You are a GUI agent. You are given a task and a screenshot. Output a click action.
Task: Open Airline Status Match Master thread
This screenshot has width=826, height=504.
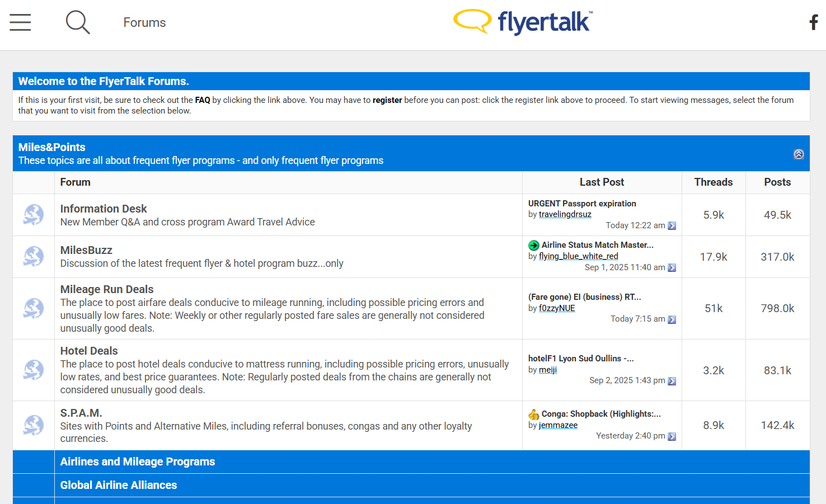point(598,245)
